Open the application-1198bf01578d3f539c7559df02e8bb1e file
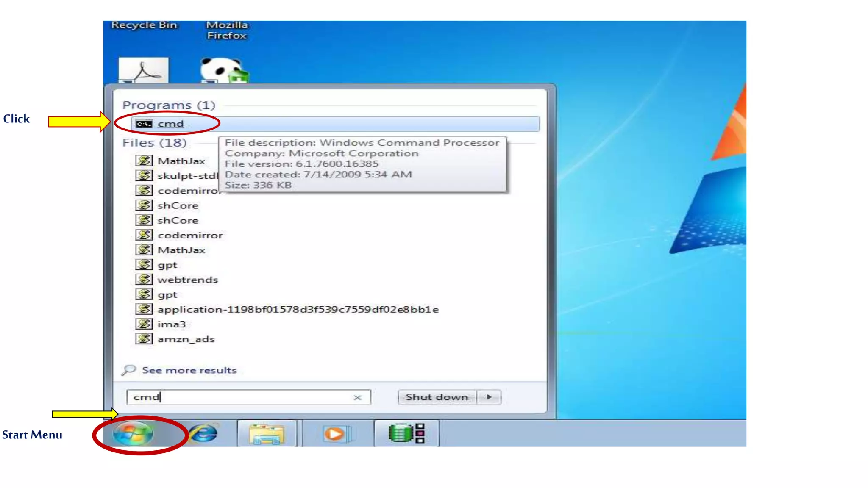This screenshot has height=488, width=868. click(298, 309)
